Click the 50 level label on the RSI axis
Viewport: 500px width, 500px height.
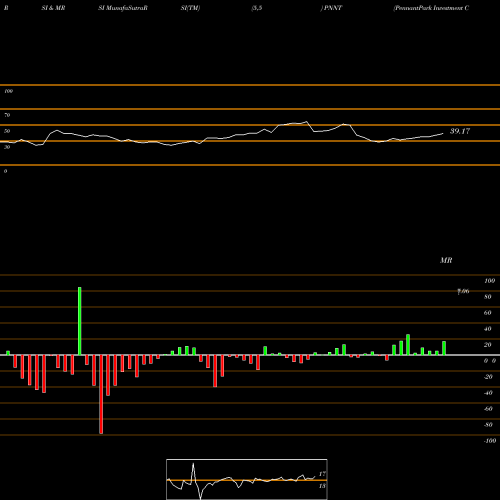pos(7,131)
